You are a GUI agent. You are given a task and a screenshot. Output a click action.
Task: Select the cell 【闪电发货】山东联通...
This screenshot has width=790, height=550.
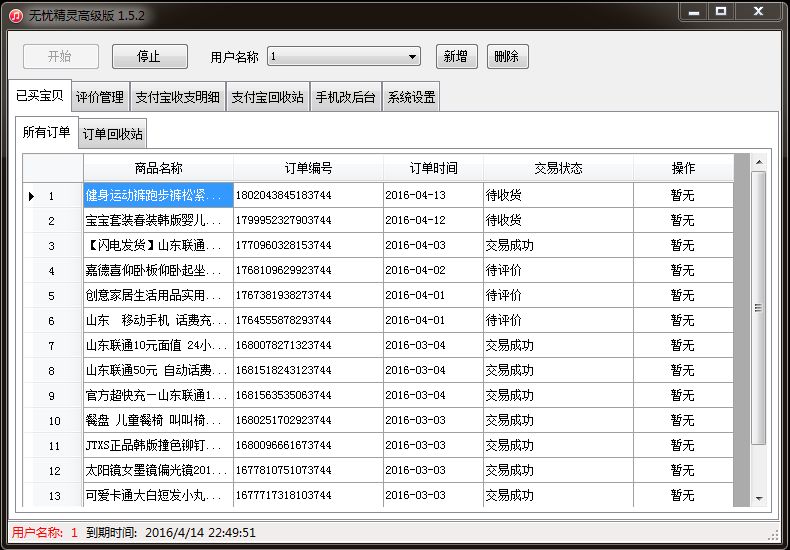[x=158, y=245]
